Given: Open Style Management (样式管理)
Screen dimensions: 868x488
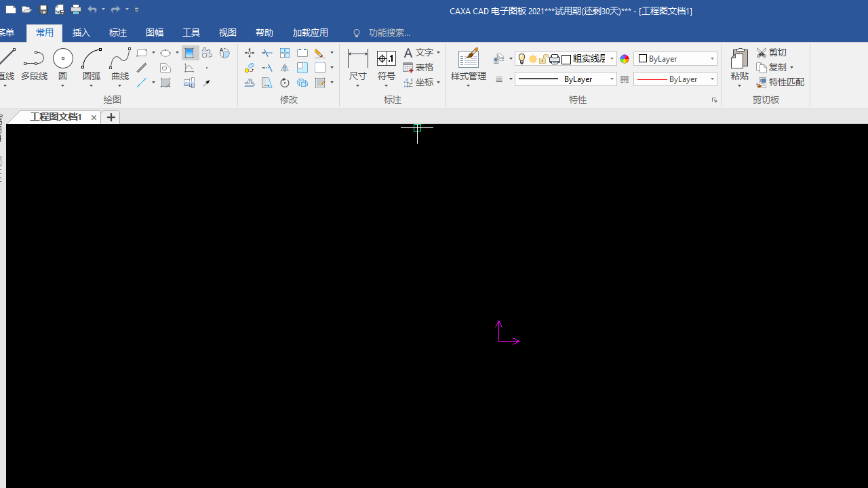Looking at the screenshot, I should coord(468,60).
